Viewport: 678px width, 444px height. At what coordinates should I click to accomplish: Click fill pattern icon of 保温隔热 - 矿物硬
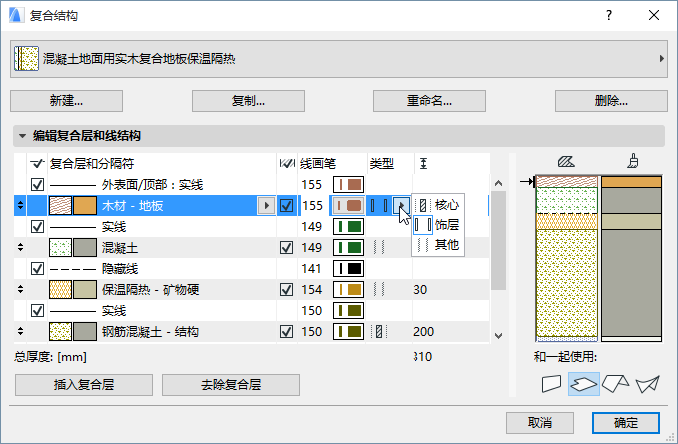[x=61, y=289]
